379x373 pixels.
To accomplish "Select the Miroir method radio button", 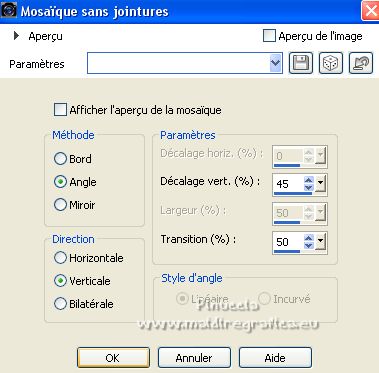I will tap(60, 205).
